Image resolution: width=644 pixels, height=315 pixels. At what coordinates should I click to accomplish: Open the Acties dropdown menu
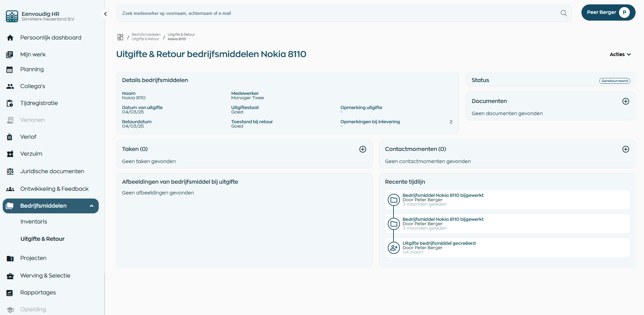point(620,54)
